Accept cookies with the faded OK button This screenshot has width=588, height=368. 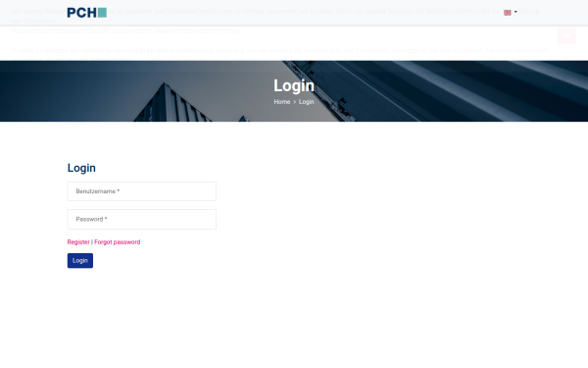coord(566,35)
